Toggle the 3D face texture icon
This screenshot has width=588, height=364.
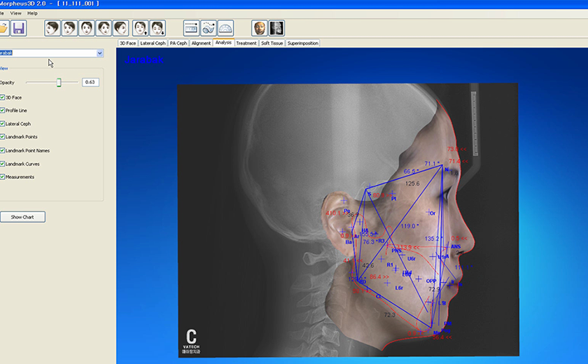(260, 28)
